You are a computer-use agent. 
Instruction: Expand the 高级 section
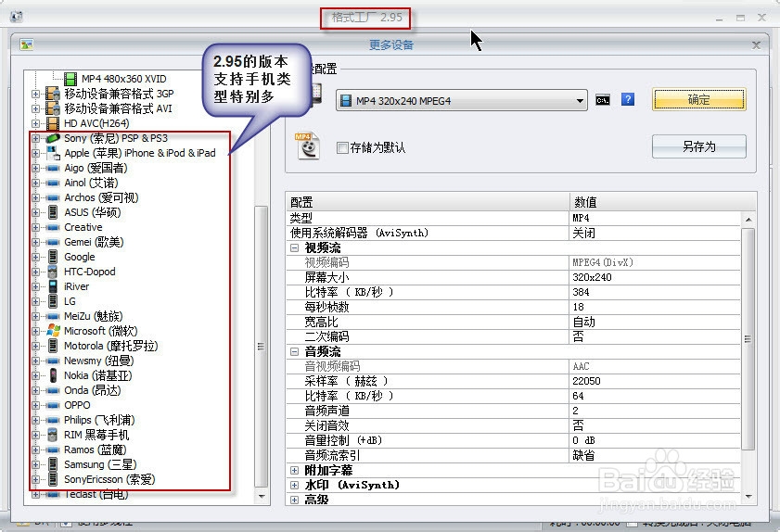295,500
